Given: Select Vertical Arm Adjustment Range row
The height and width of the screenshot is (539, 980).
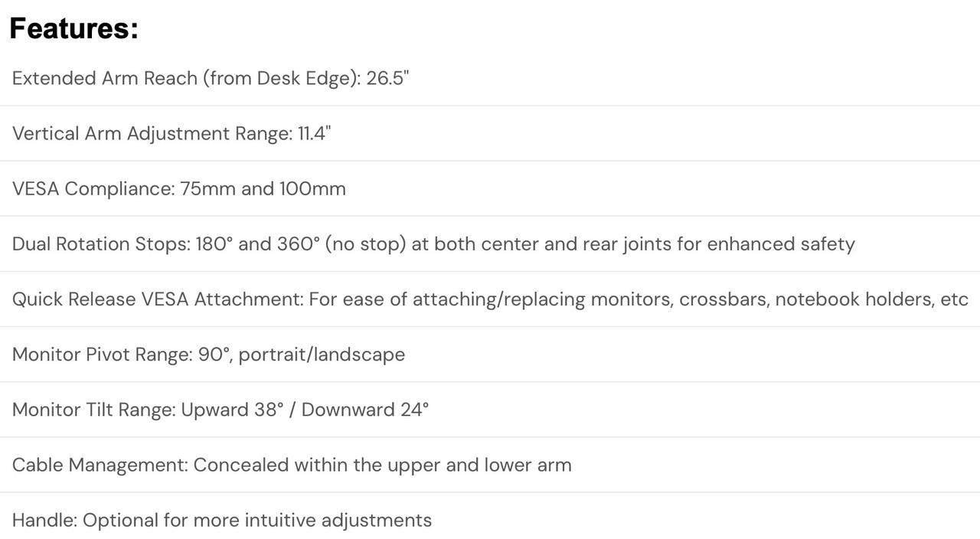Looking at the screenshot, I should tap(490, 133).
